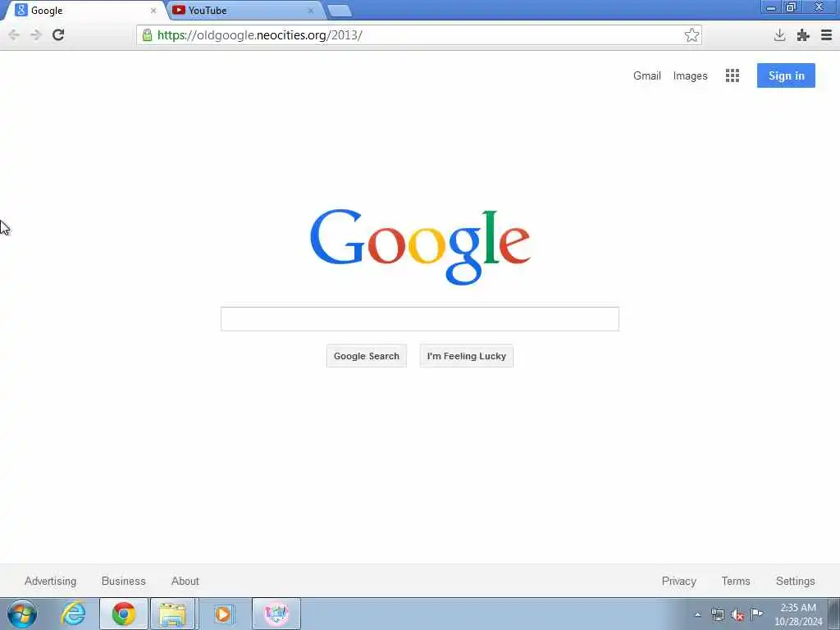Bookmark this page with the star icon
Viewport: 840px width, 630px height.
(x=692, y=34)
